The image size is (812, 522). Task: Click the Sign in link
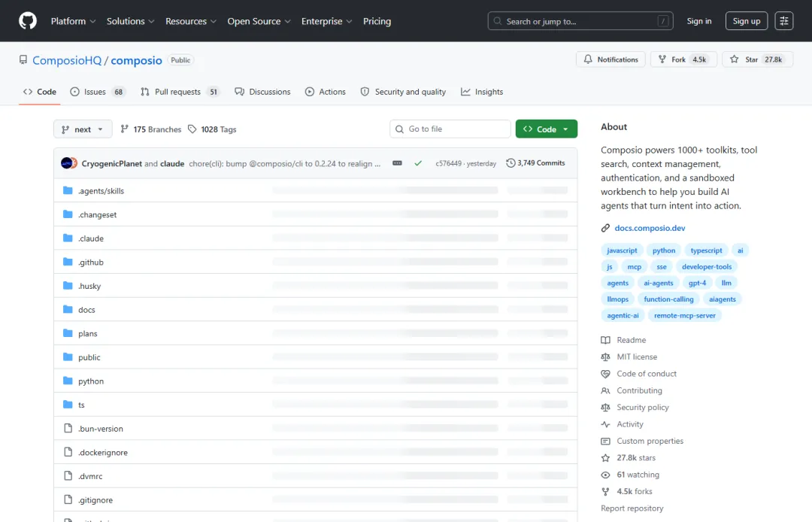[699, 21]
